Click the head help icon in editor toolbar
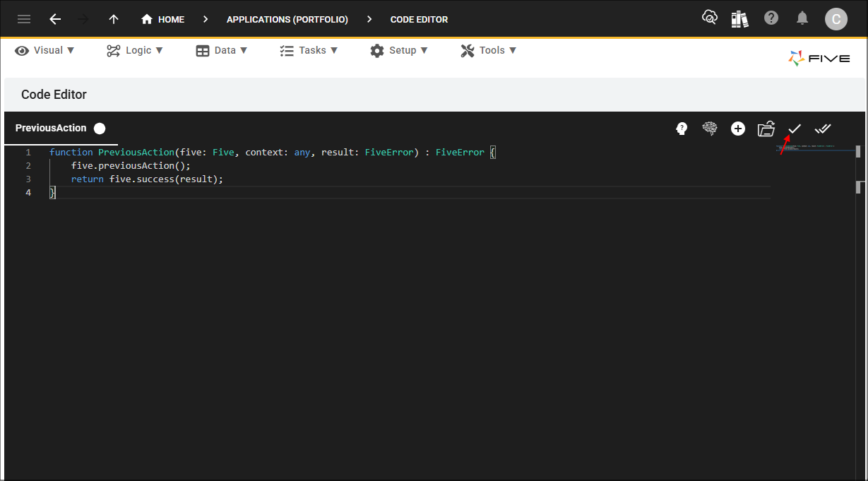 (x=682, y=129)
